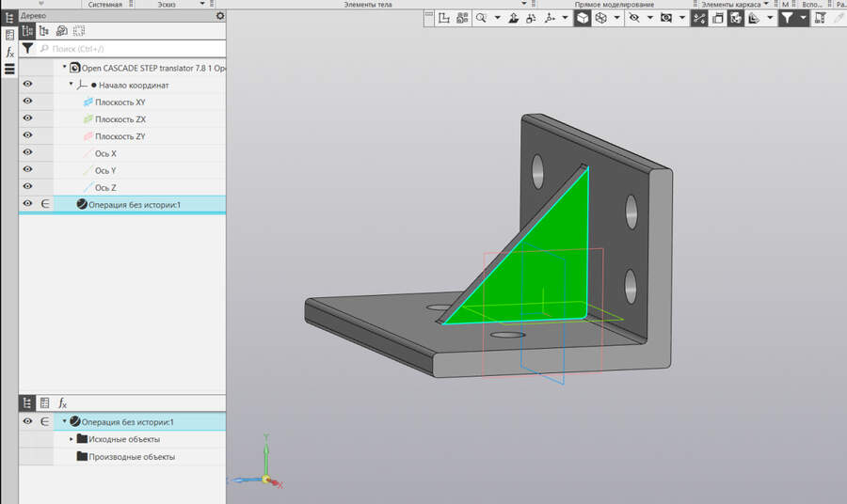Expand the Исходные объекты folder
The image size is (847, 504).
[72, 439]
